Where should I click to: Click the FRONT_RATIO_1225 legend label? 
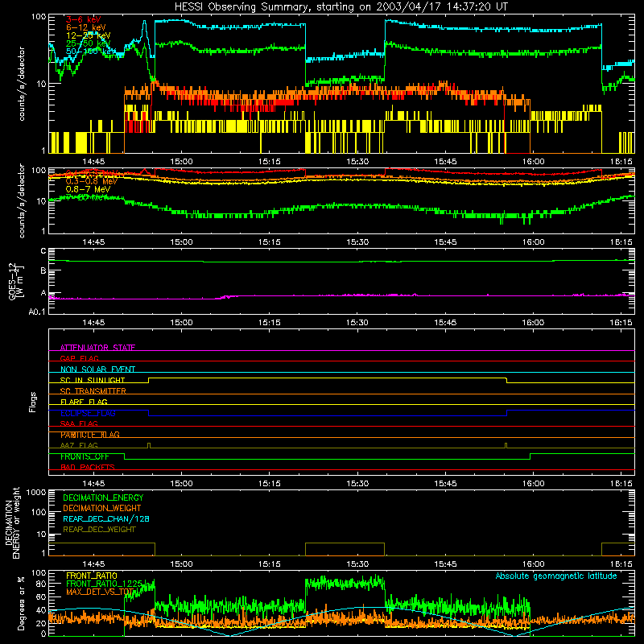click(x=104, y=584)
